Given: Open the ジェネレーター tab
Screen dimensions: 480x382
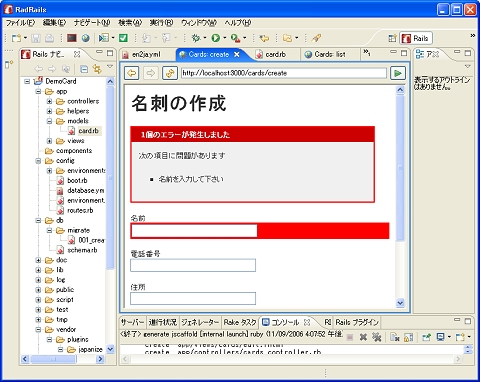Looking at the screenshot, I should point(200,322).
